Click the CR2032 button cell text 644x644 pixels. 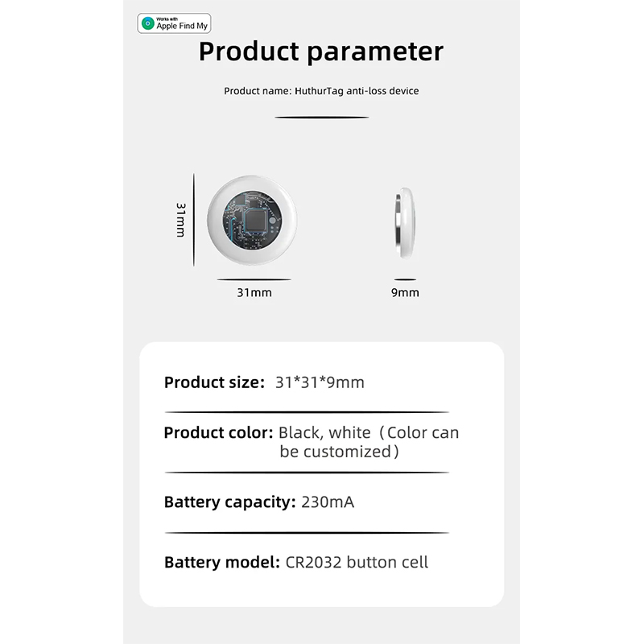tap(357, 562)
